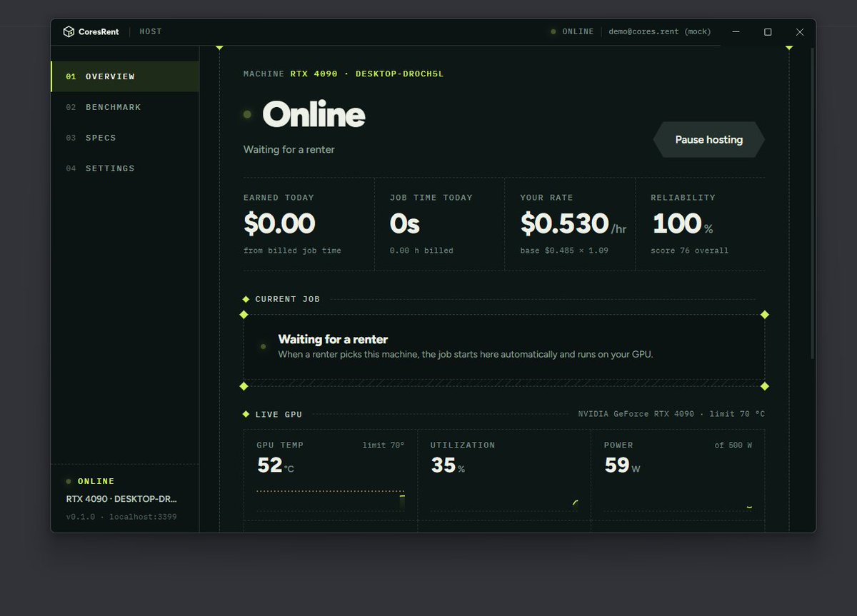Click the bold "Waiting for a renter" job title

[x=333, y=339]
